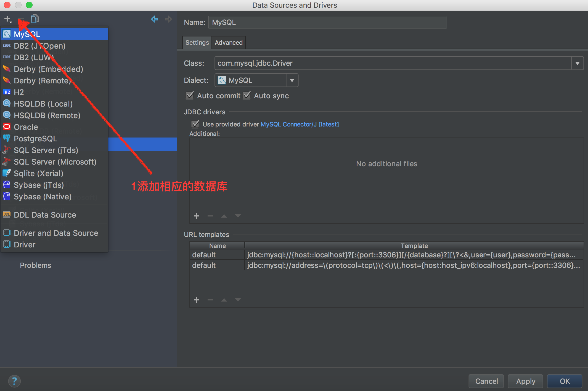Select the jdbc:mysql://address= template row
588x391 pixels.
tap(386, 265)
